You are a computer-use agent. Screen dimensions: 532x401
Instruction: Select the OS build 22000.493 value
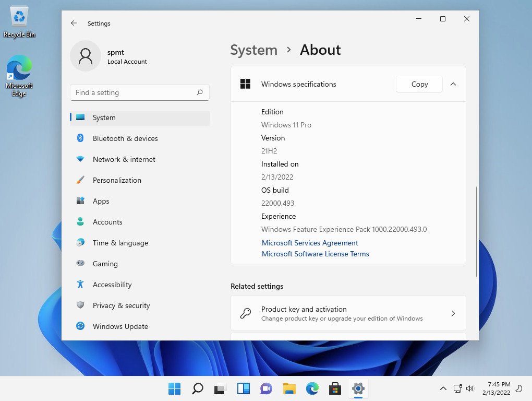click(x=277, y=204)
